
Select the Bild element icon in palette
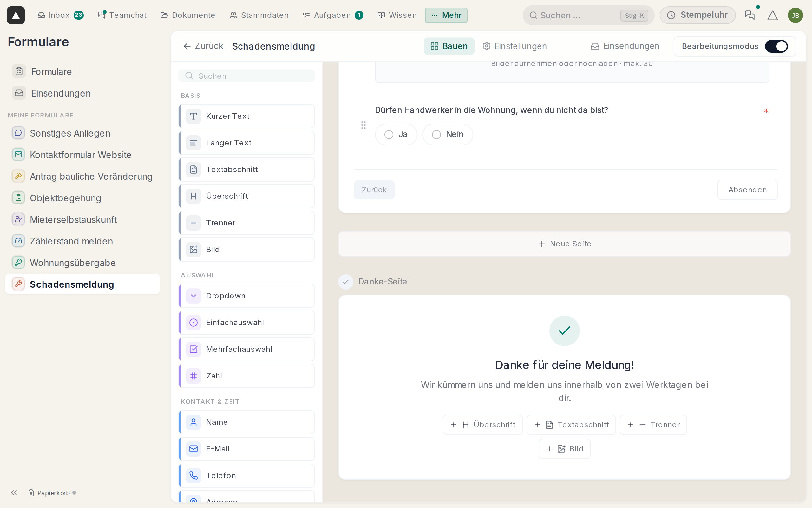193,249
